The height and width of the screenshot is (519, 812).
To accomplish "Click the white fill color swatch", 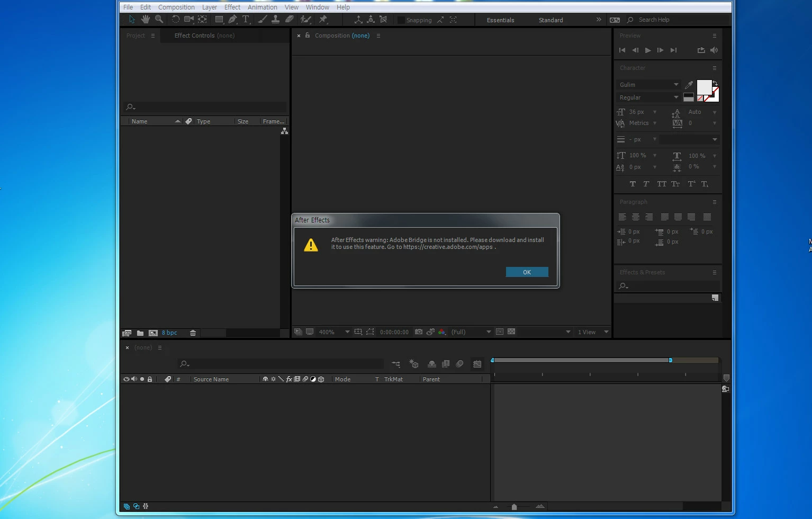I will tap(704, 87).
